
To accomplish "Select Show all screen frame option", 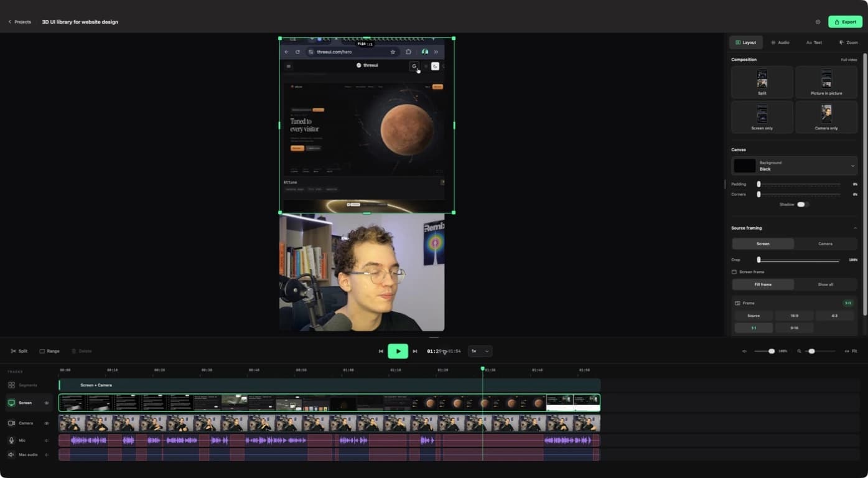I will [826, 284].
